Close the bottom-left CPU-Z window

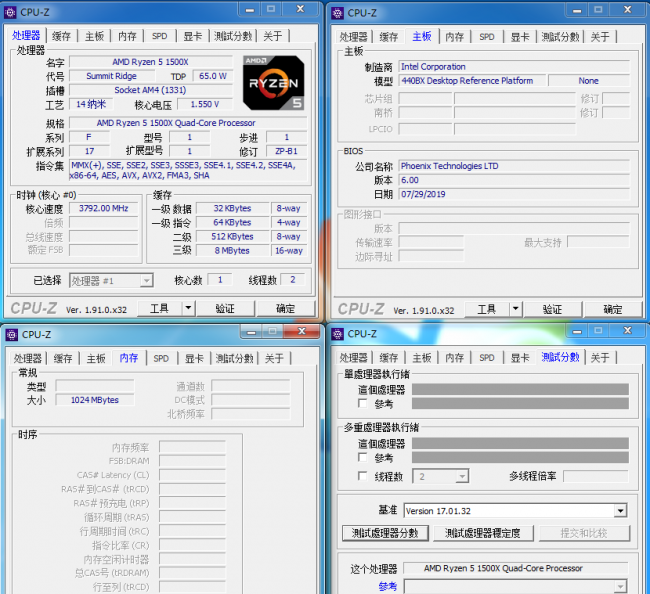tap(302, 331)
